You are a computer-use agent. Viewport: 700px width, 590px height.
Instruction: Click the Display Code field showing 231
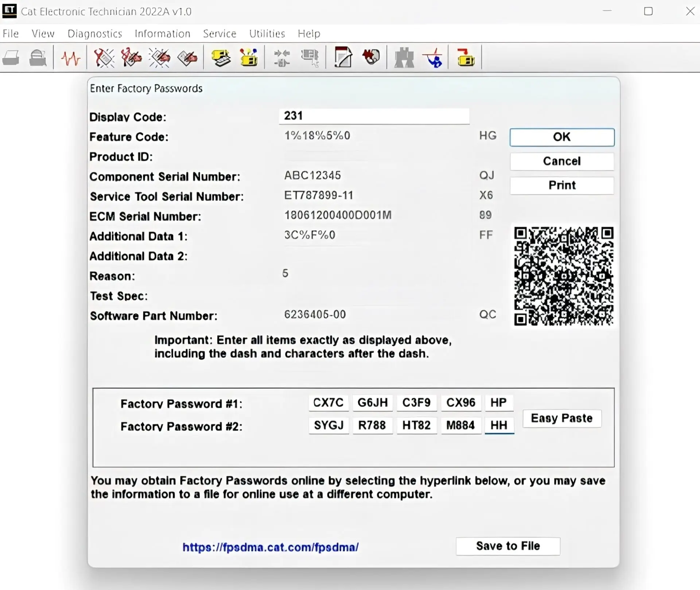click(x=374, y=116)
